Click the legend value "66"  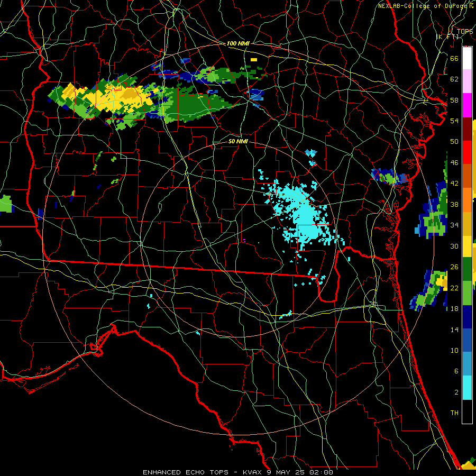[454, 58]
